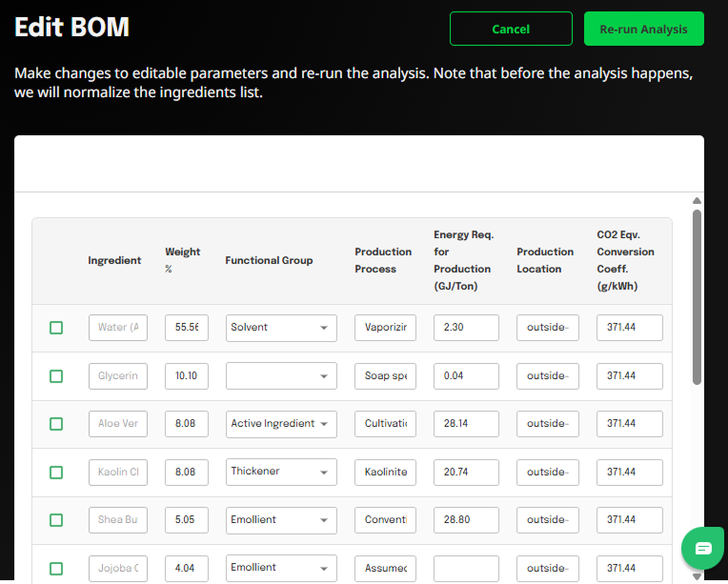The height and width of the screenshot is (584, 728).
Task: Click Jojoba's empty energy requirement field
Action: [x=466, y=569]
